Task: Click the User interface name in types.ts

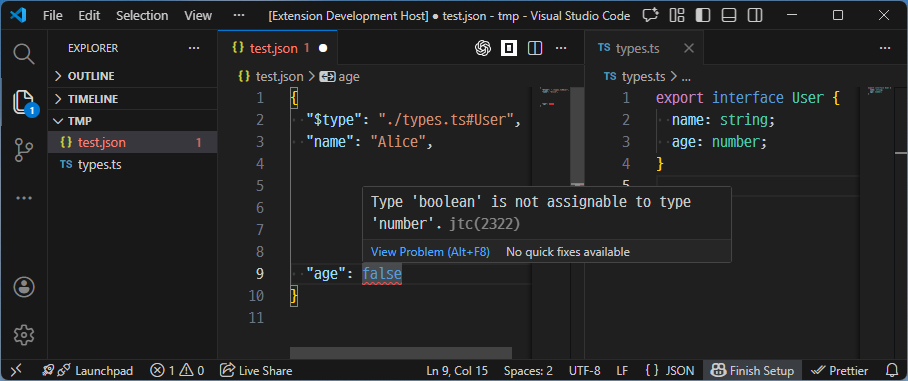Action: pos(807,98)
